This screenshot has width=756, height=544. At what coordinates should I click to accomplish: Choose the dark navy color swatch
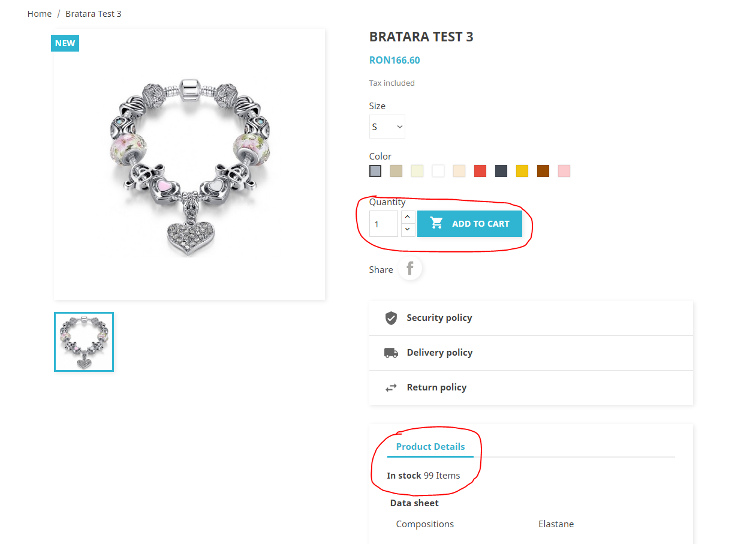pyautogui.click(x=501, y=171)
